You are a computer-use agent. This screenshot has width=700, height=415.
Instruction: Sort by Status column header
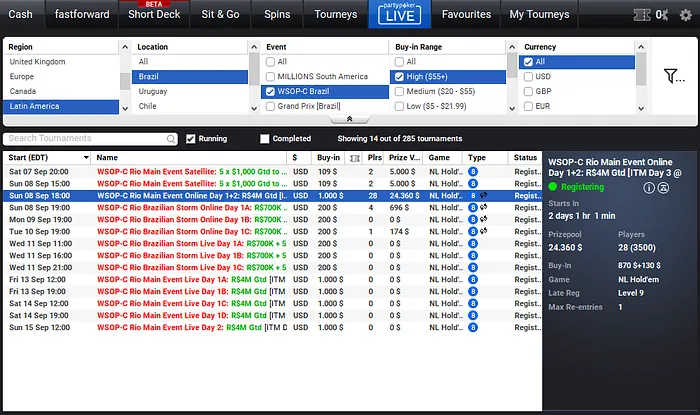click(525, 158)
